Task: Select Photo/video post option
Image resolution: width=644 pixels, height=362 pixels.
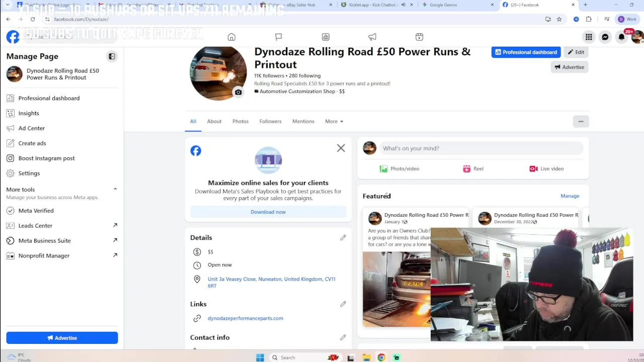Action: (399, 169)
